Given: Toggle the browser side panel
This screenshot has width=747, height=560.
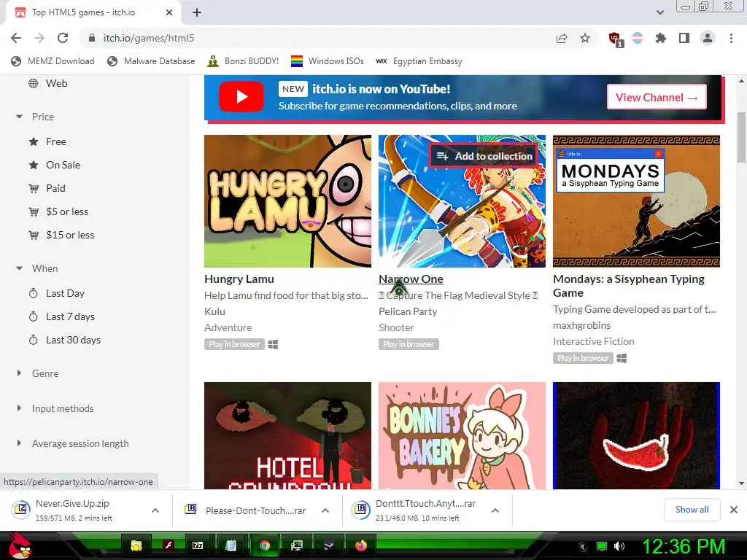Looking at the screenshot, I should [684, 38].
